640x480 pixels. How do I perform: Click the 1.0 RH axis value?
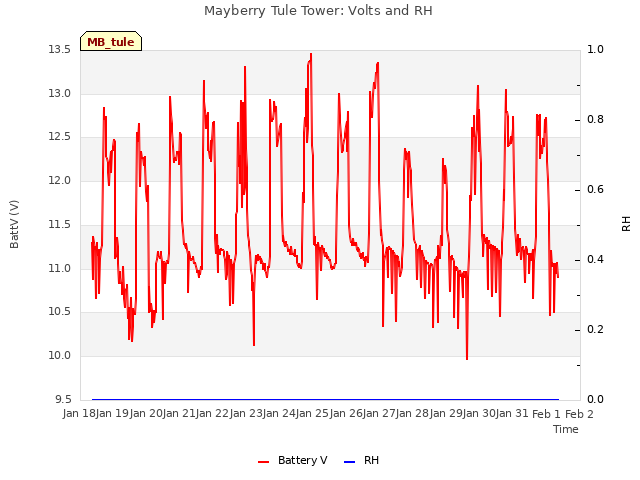point(595,49)
